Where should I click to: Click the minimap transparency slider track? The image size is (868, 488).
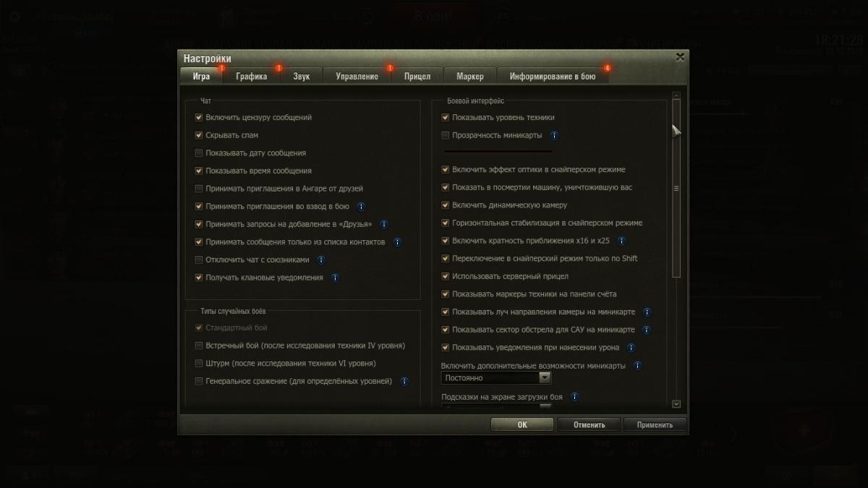tap(498, 151)
